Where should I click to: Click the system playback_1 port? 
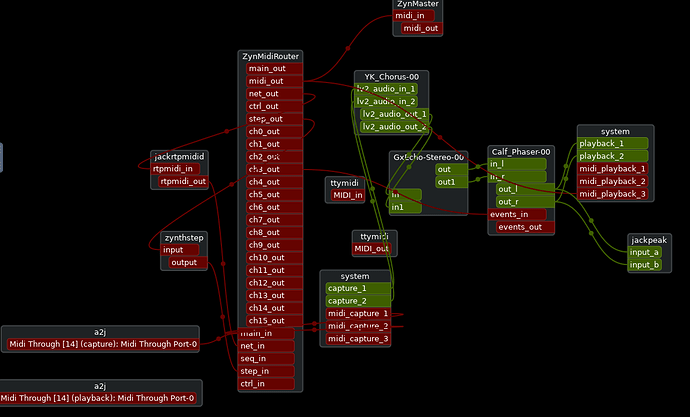[613, 144]
